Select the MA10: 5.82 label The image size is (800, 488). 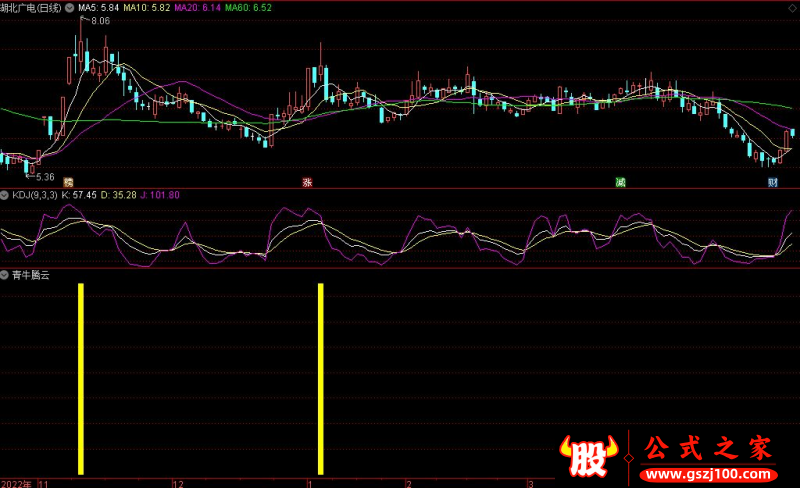click(146, 8)
